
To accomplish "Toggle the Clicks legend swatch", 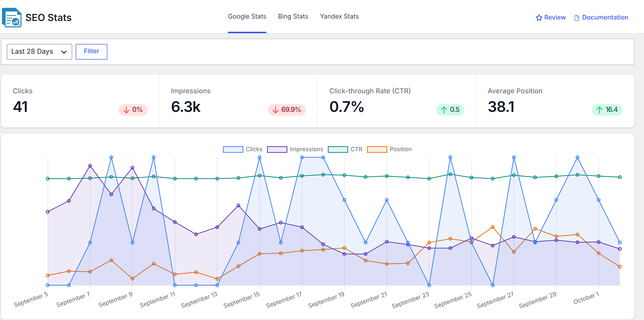I will 233,149.
